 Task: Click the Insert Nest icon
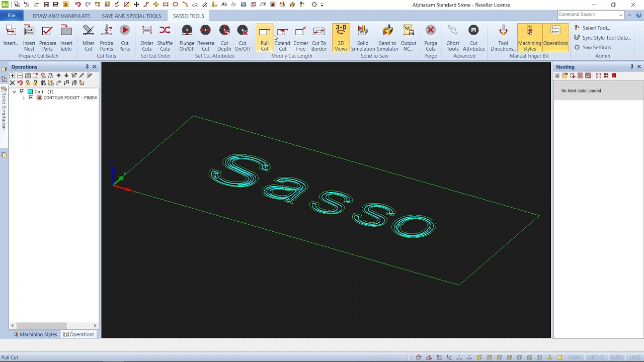29,38
